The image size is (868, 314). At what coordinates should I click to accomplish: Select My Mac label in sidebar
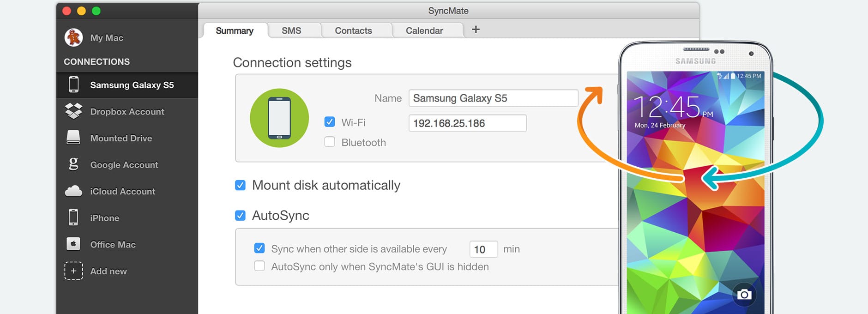coord(107,38)
